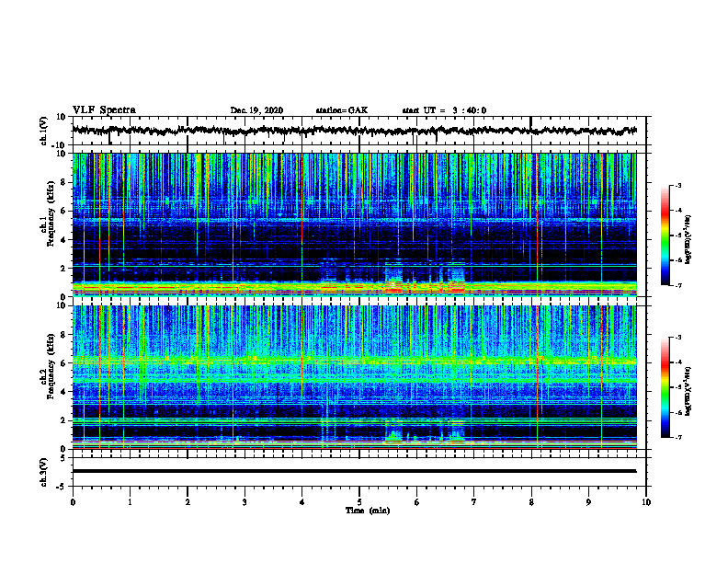
Task: Click the ch.1 voltage waveform trace
Action: click(x=354, y=131)
